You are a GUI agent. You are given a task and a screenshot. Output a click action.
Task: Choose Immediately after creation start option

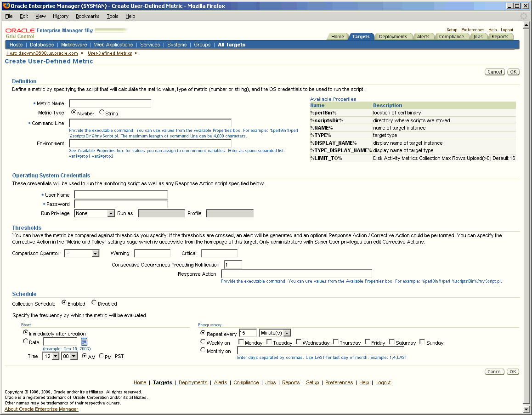[25, 333]
